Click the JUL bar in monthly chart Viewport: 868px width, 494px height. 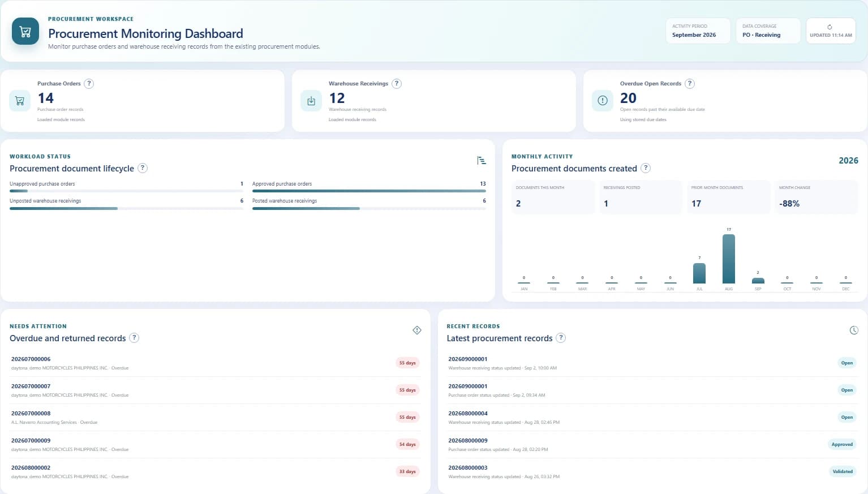pos(699,273)
